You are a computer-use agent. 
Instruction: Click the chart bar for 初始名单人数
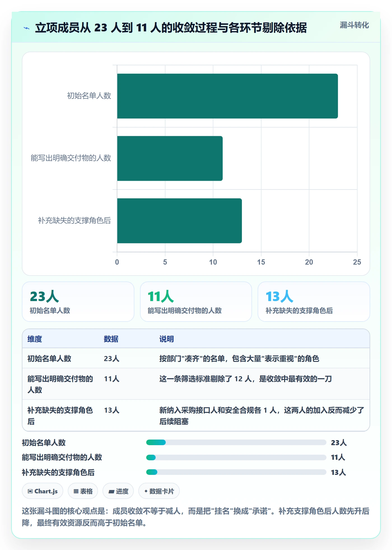point(227,96)
